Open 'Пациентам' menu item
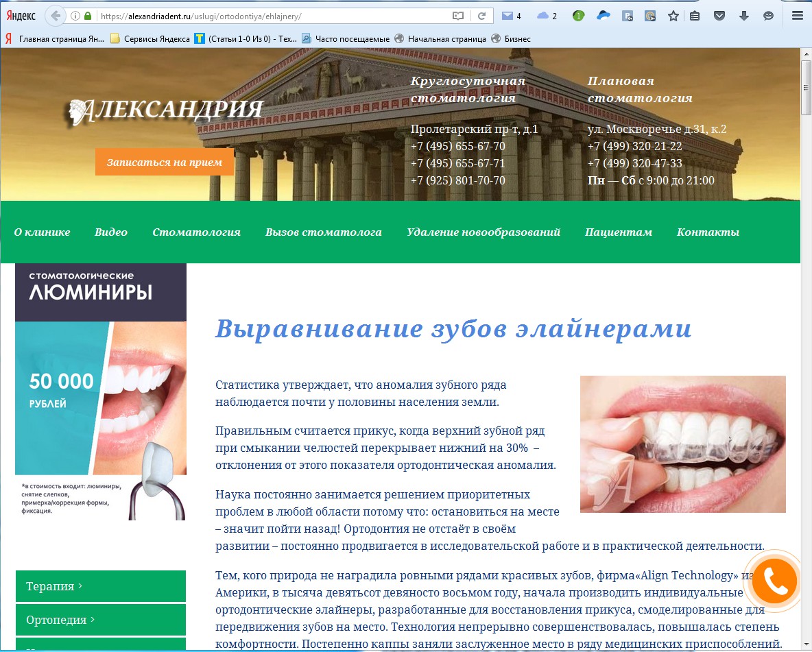 619,232
